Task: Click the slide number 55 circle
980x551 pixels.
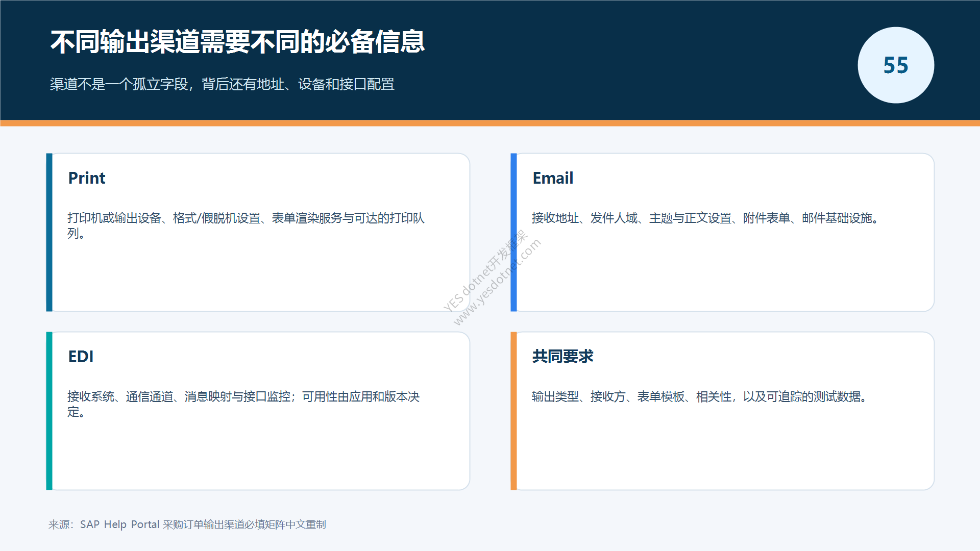Action: pos(896,65)
